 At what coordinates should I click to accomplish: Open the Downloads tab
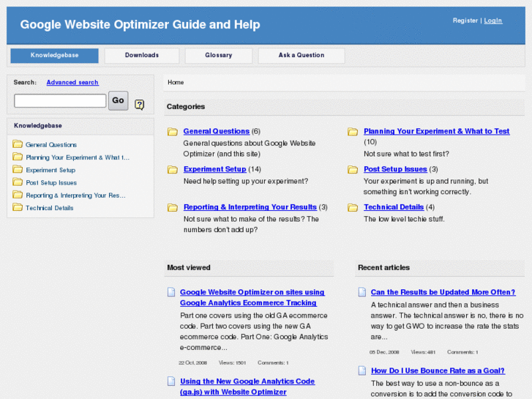point(142,56)
